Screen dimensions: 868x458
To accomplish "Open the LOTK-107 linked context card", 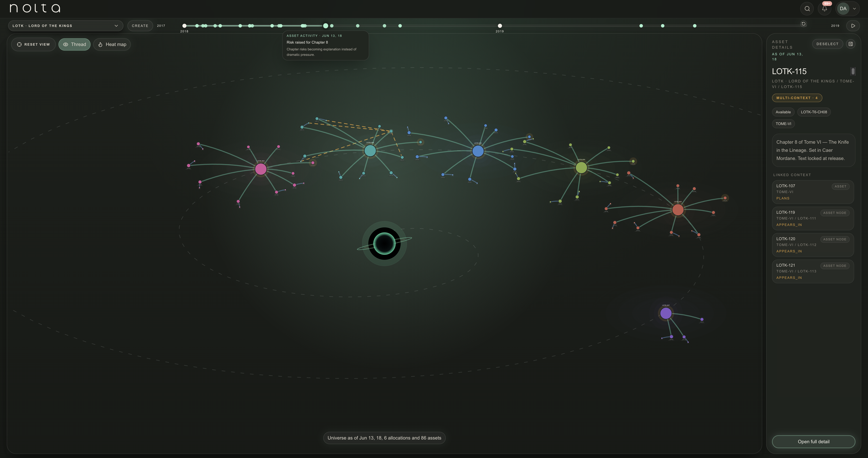I will click(813, 192).
